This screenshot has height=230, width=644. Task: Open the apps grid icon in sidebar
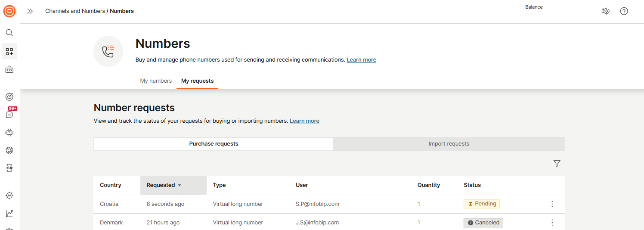click(x=9, y=52)
